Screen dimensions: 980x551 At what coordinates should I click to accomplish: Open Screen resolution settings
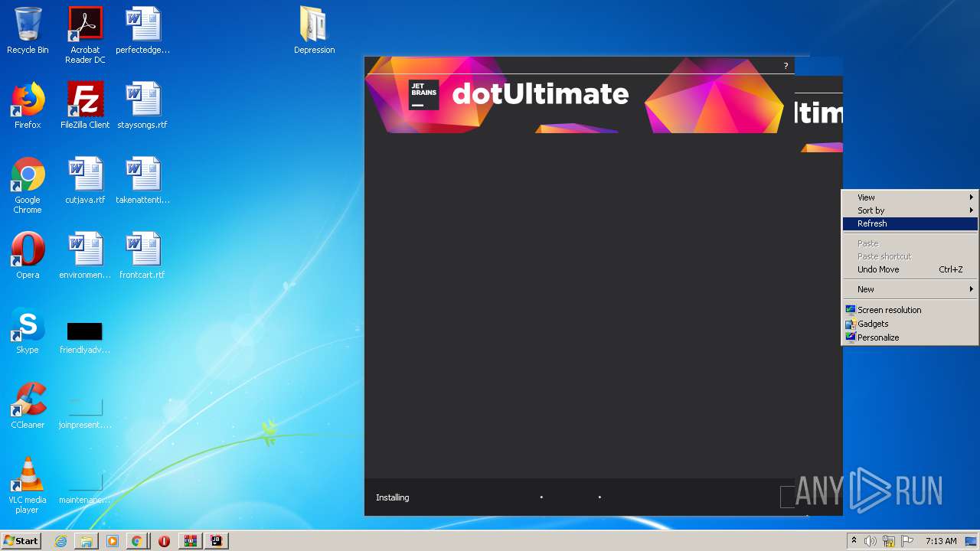[x=910, y=310]
